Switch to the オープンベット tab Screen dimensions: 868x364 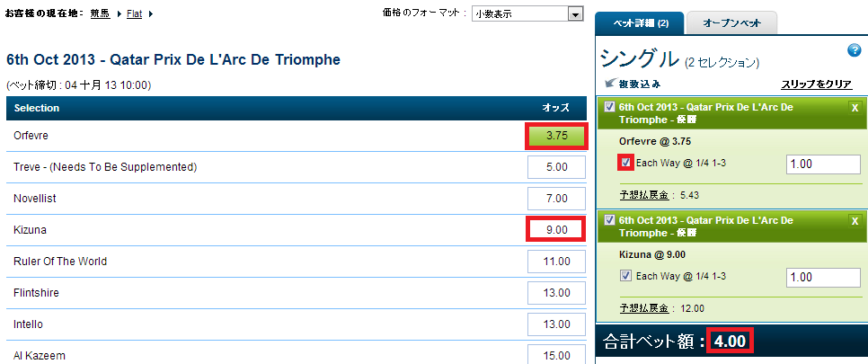click(x=731, y=23)
